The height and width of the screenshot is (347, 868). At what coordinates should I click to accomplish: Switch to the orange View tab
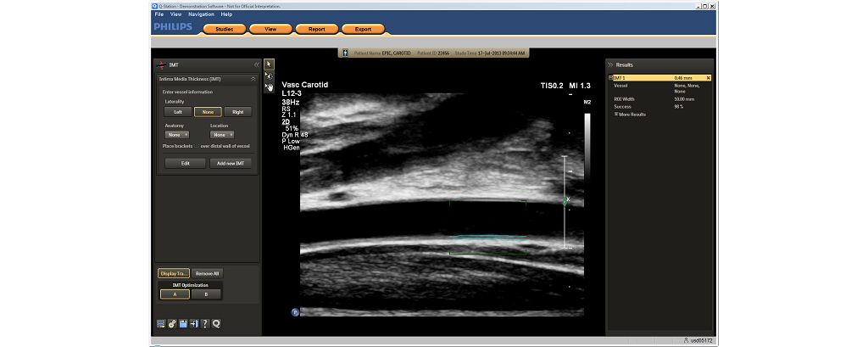(x=270, y=30)
